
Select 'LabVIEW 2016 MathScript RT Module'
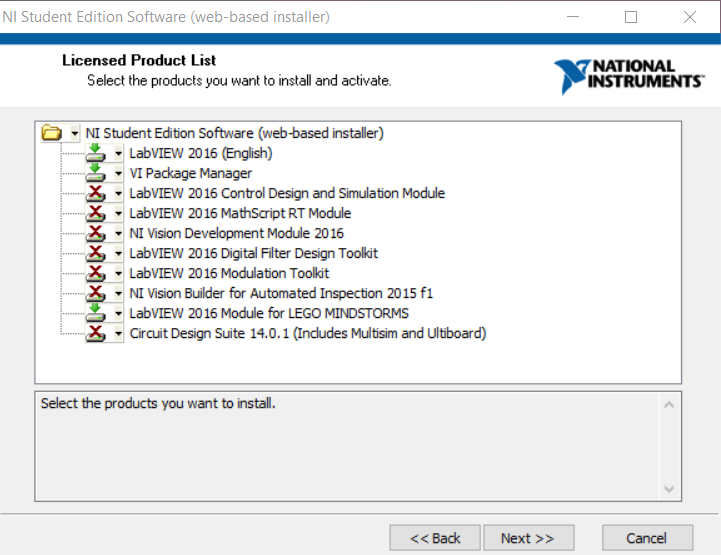[x=240, y=213]
